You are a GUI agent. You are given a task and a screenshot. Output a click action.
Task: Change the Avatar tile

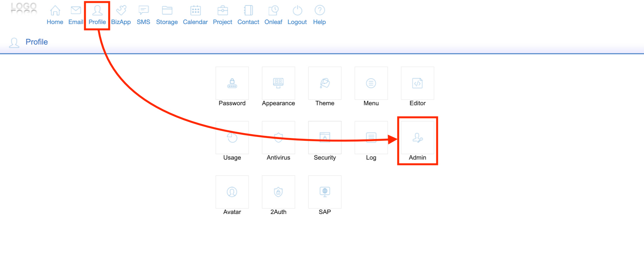coord(232,192)
